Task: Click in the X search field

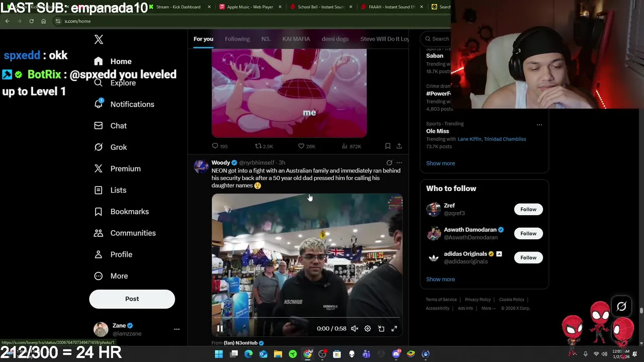Action: coord(436,39)
